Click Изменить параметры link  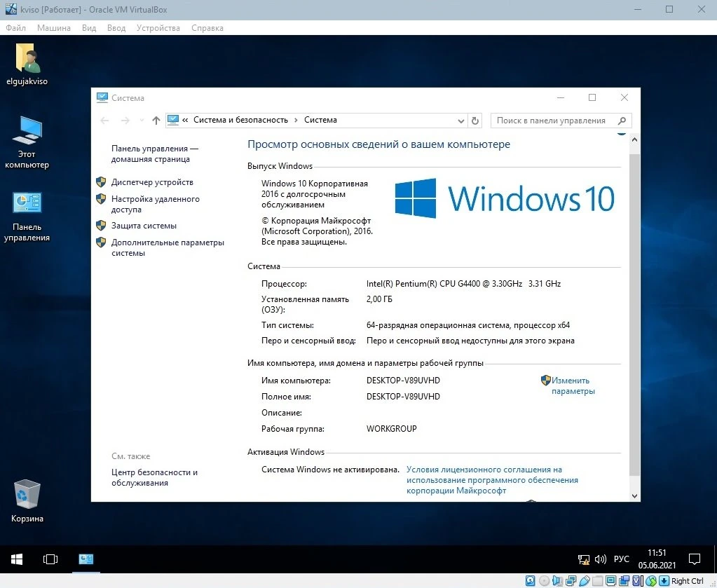point(573,385)
